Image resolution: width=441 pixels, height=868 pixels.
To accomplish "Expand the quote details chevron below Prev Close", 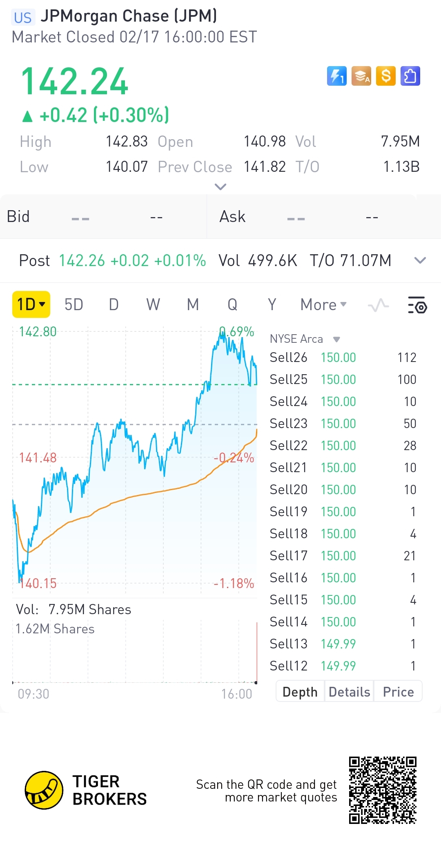I will 220,187.
